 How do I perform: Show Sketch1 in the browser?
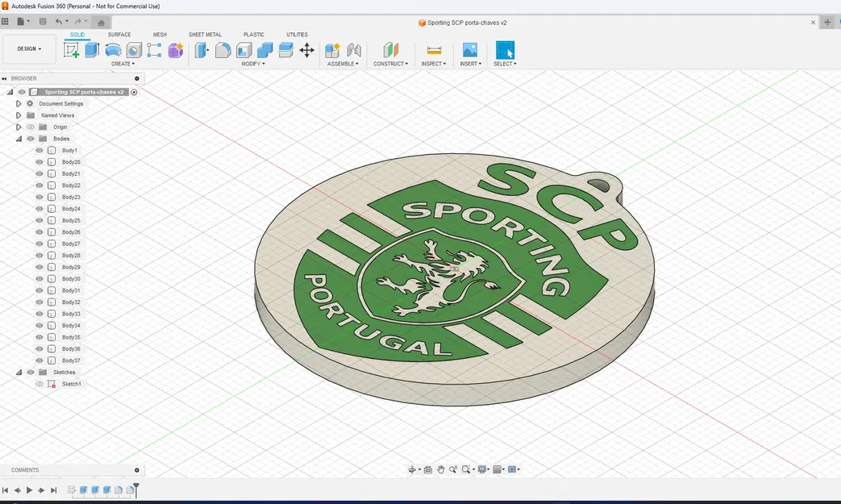point(40,384)
